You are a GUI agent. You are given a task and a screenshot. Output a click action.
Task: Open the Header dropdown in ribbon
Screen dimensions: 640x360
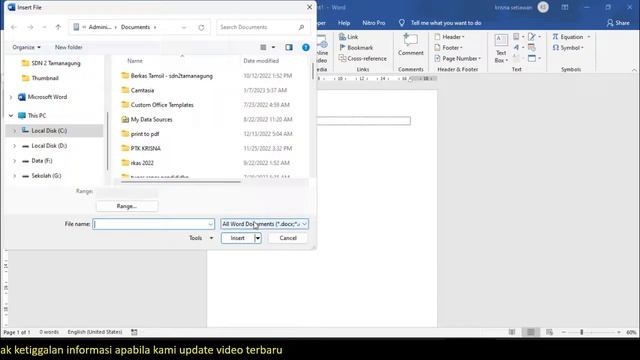pyautogui.click(x=449, y=37)
